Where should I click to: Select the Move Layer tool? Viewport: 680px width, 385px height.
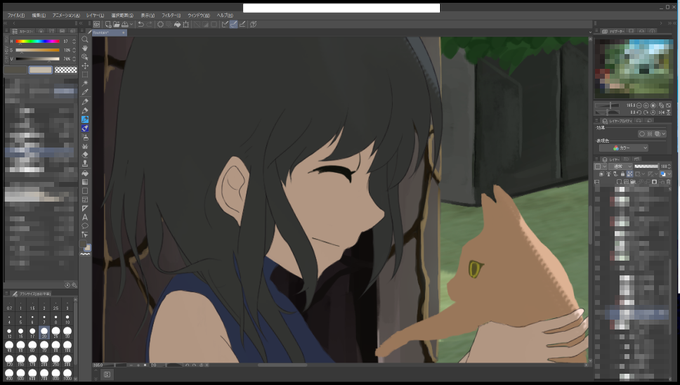(85, 65)
